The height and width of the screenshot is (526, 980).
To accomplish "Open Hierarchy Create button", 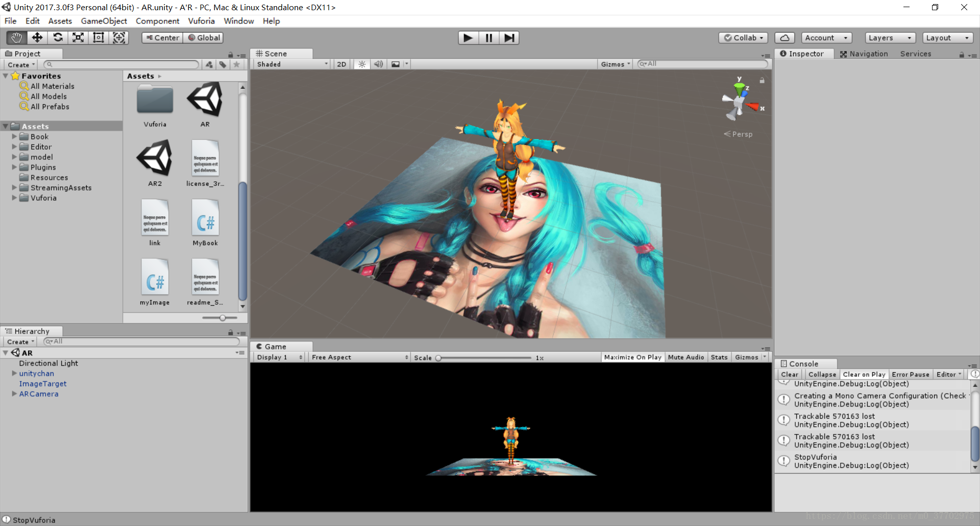I will (x=20, y=342).
